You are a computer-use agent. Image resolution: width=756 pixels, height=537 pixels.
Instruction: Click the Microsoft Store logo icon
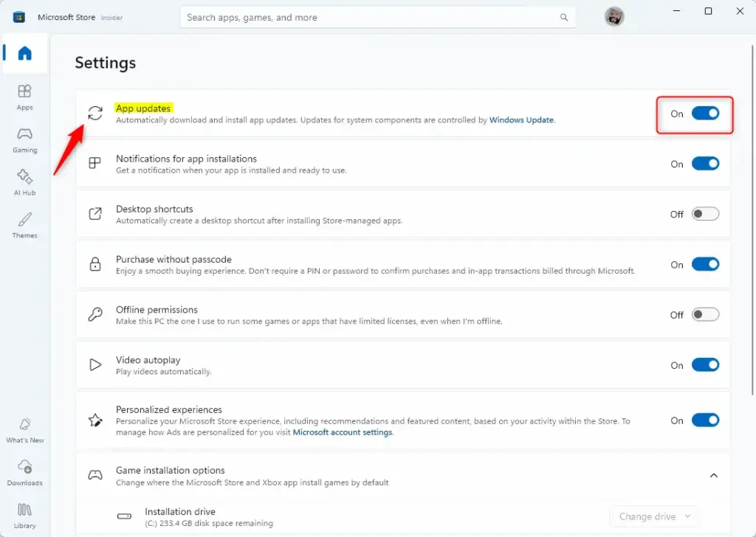pos(18,18)
